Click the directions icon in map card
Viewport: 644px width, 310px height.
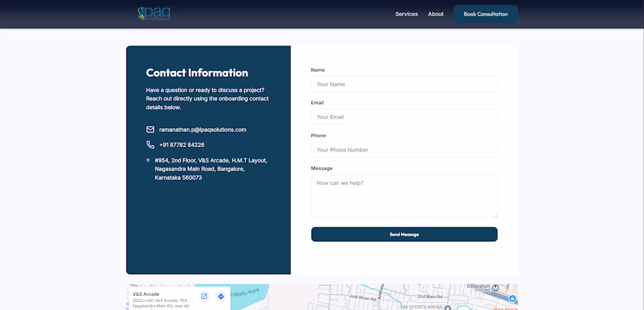pos(221,297)
